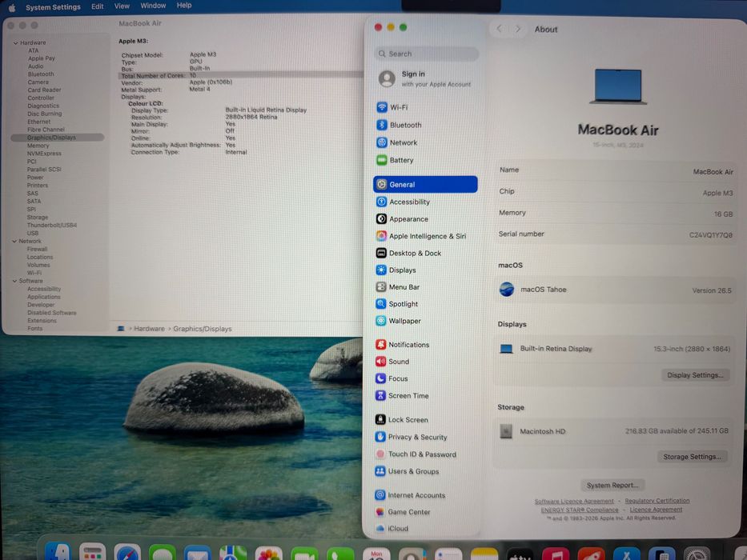Click the macOS Tahoe version row

point(615,290)
